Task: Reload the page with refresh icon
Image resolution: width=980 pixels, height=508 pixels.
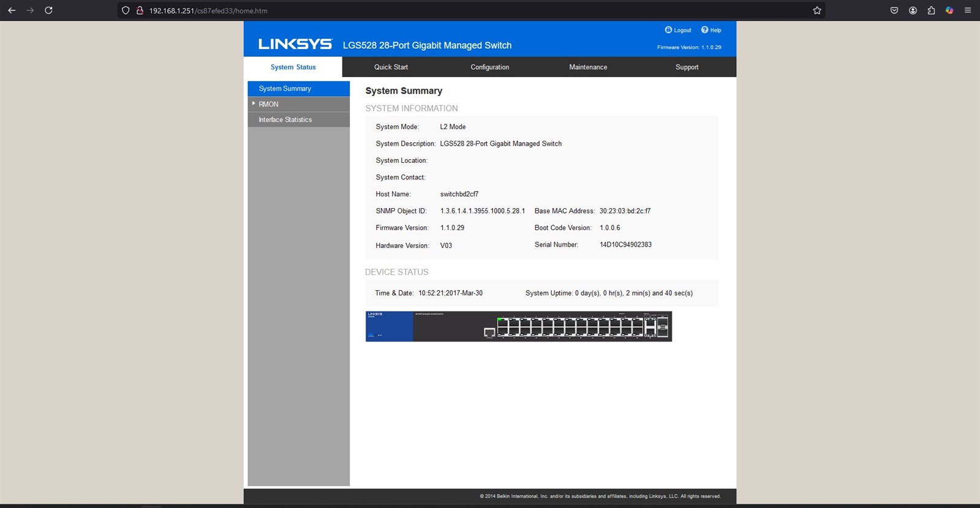Action: (48, 10)
